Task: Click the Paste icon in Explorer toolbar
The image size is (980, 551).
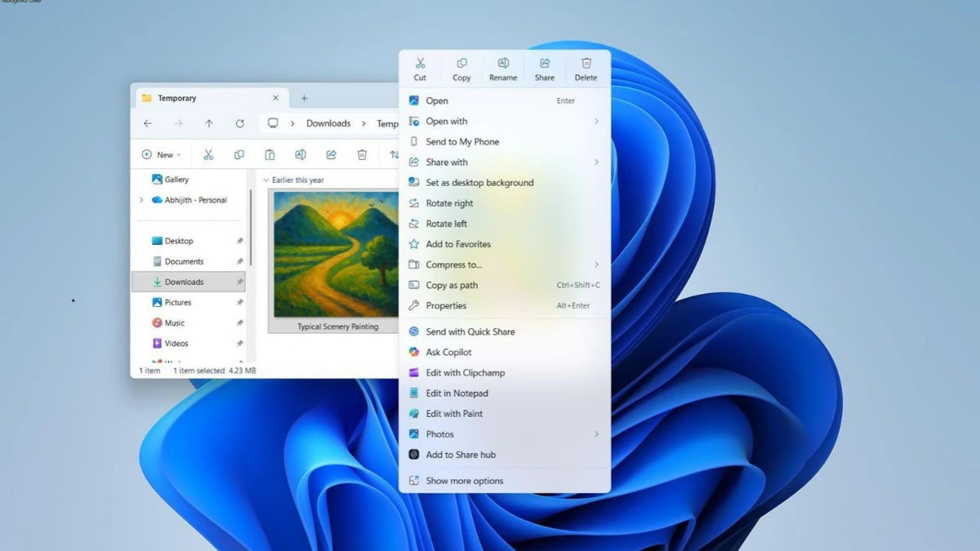Action: (x=269, y=154)
